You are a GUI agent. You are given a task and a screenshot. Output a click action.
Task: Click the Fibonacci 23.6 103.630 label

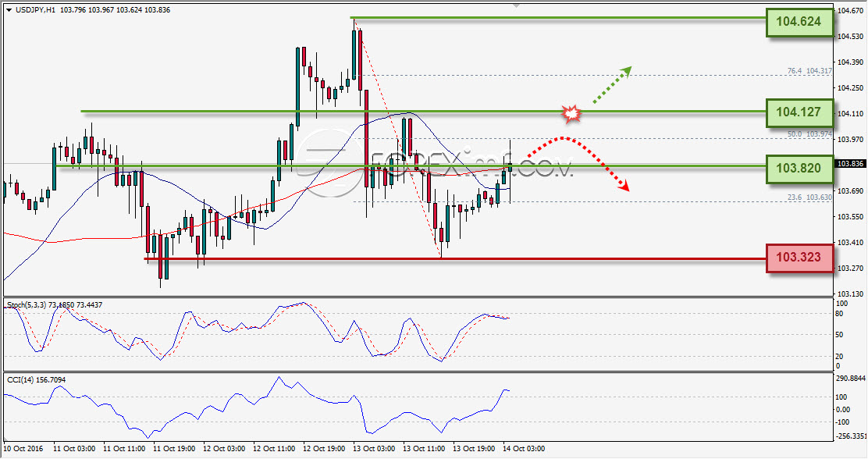click(x=809, y=197)
